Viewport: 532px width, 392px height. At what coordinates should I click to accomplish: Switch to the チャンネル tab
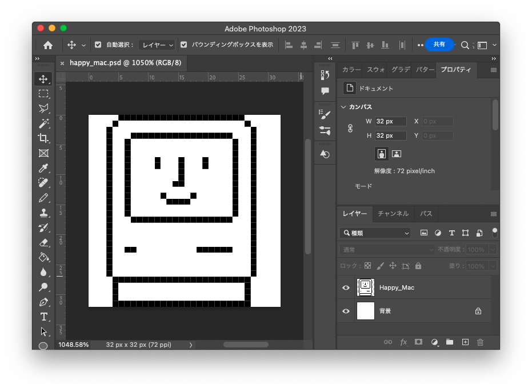[393, 214]
